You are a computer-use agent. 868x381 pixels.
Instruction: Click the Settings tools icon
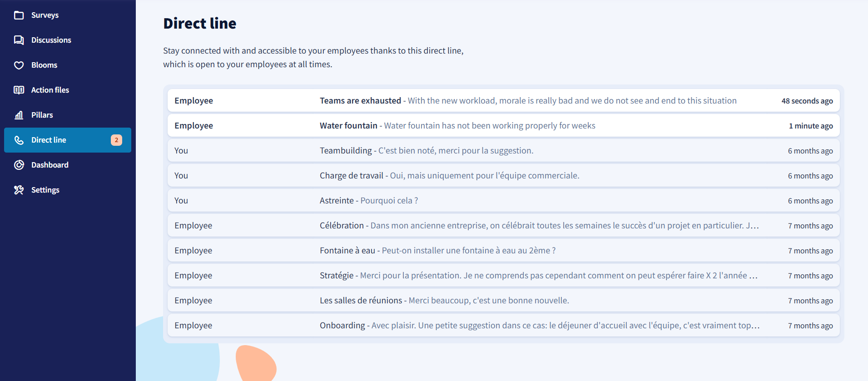(19, 190)
